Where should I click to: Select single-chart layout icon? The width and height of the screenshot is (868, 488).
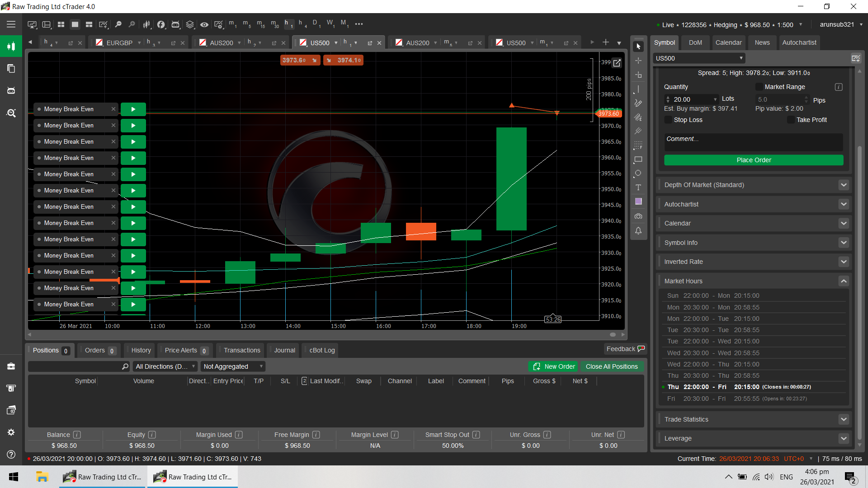(x=75, y=24)
